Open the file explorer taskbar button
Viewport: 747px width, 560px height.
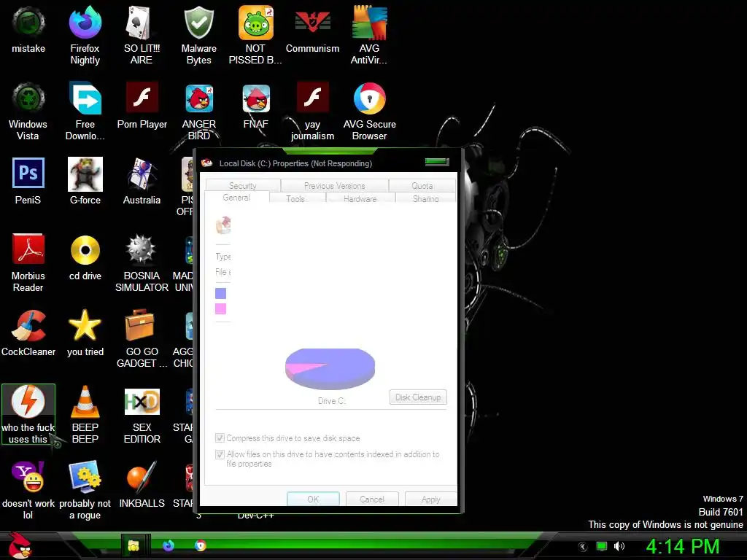click(134, 545)
